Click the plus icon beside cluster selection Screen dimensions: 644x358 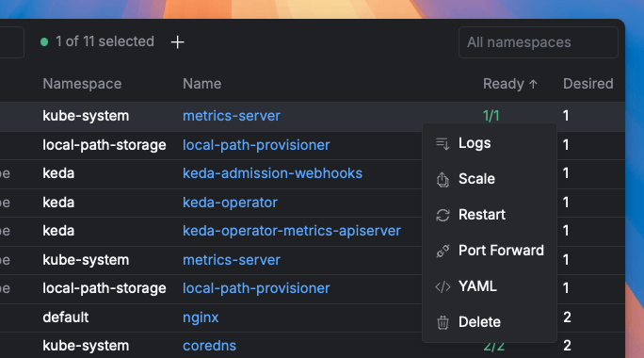click(x=177, y=42)
